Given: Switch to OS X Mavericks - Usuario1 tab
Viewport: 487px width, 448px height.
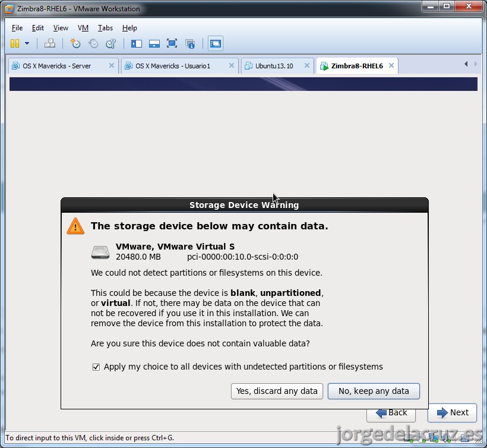Looking at the screenshot, I should coord(179,66).
